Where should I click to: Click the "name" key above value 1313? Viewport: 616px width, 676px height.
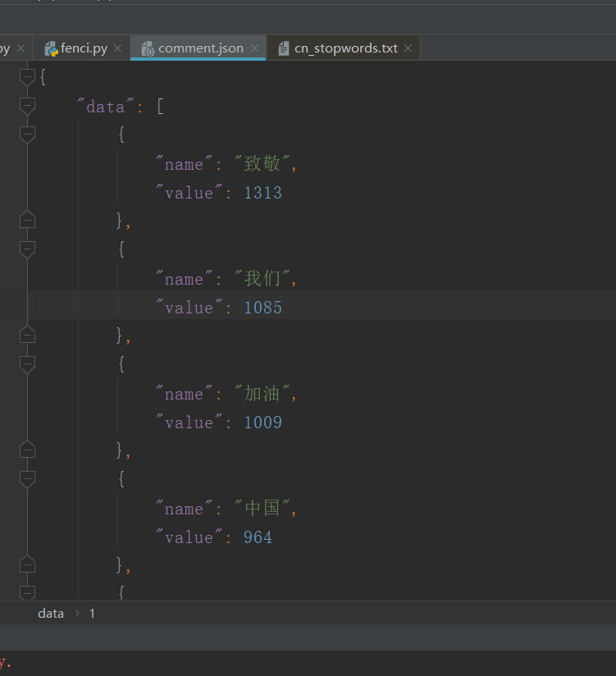click(x=184, y=164)
